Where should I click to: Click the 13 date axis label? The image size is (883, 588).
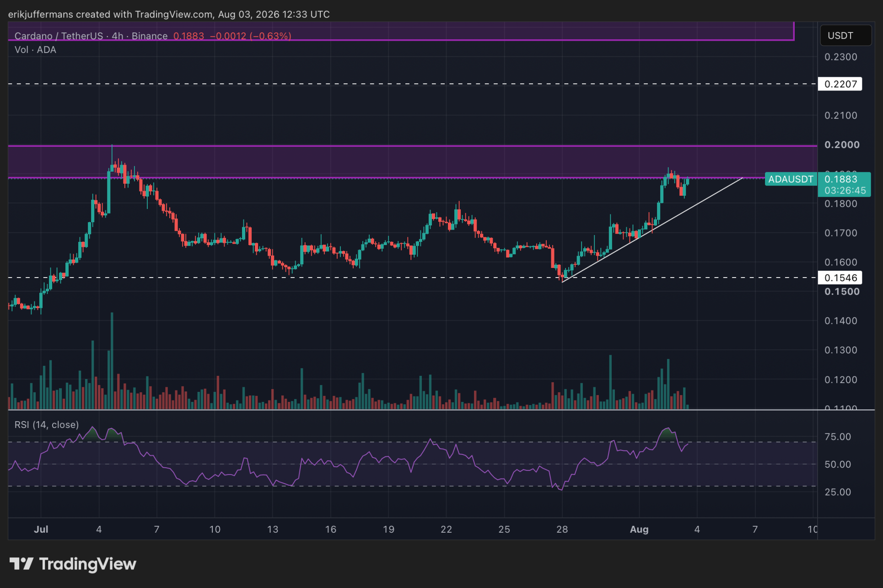tap(273, 529)
